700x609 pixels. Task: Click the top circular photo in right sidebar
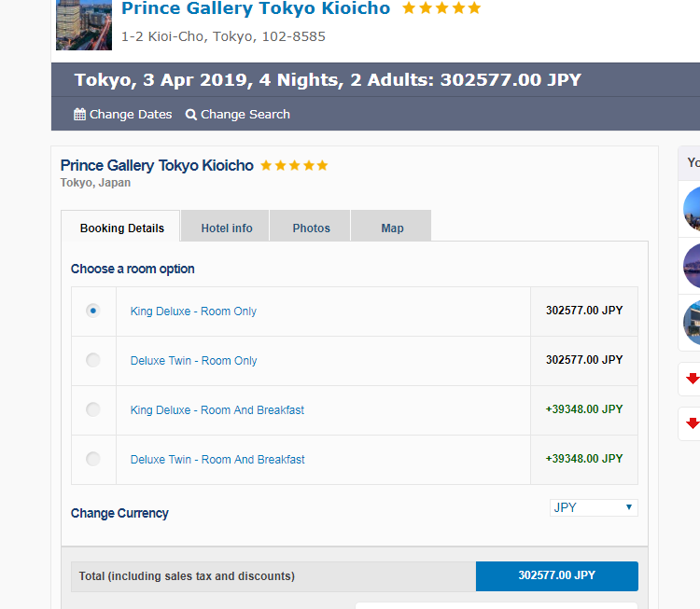coord(692,209)
